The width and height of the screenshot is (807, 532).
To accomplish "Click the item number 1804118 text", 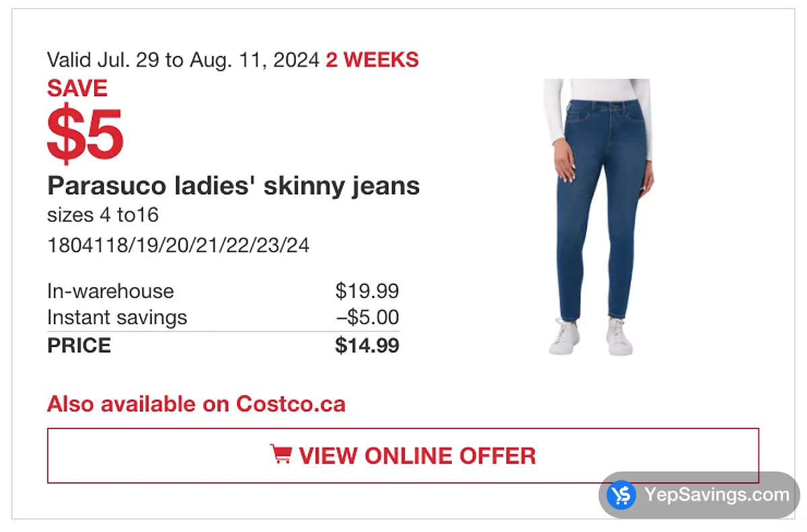I will point(178,245).
